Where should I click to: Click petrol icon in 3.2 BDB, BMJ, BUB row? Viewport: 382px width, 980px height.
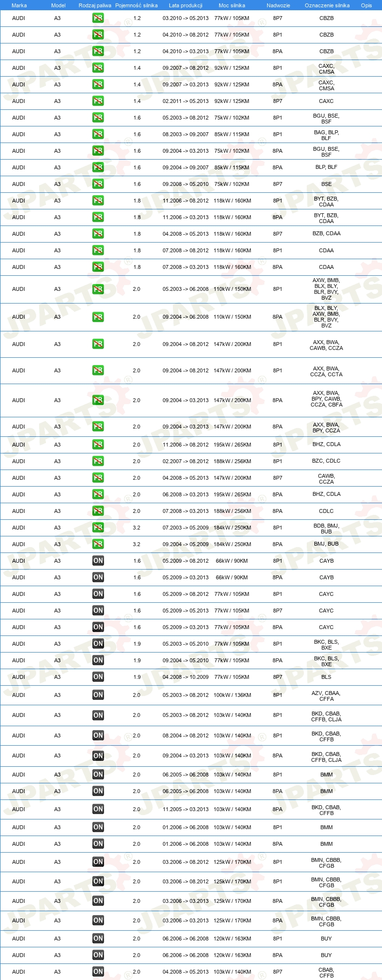(x=98, y=528)
